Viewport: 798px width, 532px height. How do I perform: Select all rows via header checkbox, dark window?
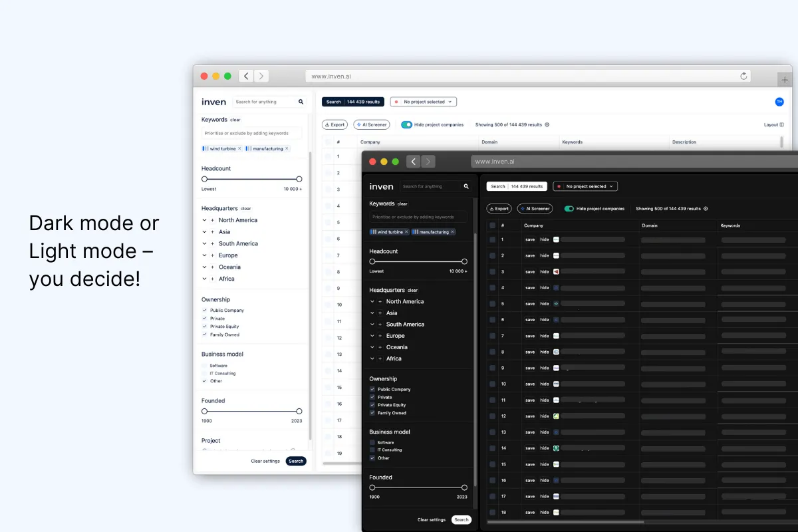[492, 225]
